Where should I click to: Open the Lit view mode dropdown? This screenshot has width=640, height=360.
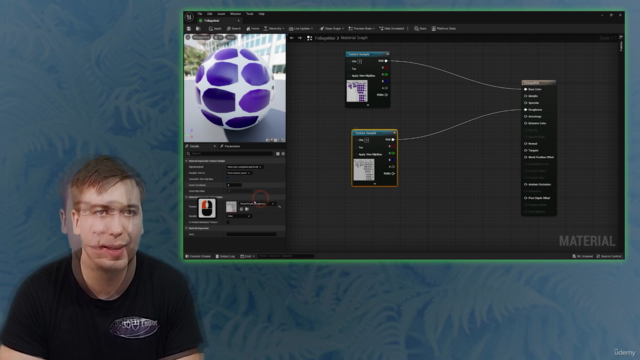tap(218, 37)
